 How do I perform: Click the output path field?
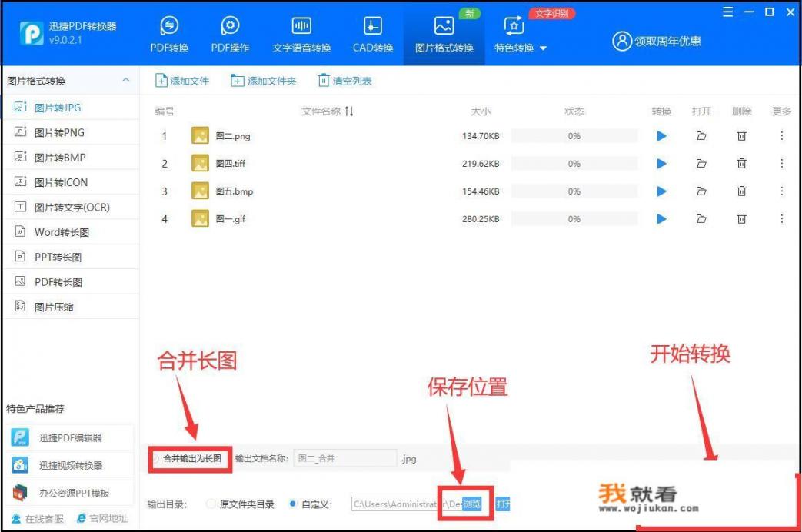pos(406,504)
